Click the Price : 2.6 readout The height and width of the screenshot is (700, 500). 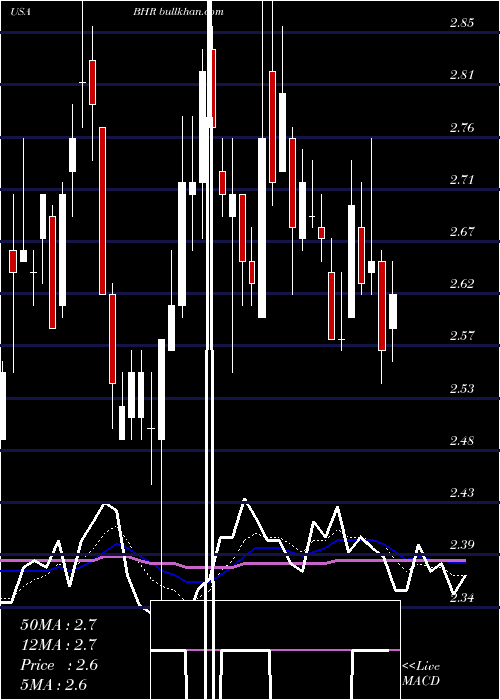[x=58, y=665]
